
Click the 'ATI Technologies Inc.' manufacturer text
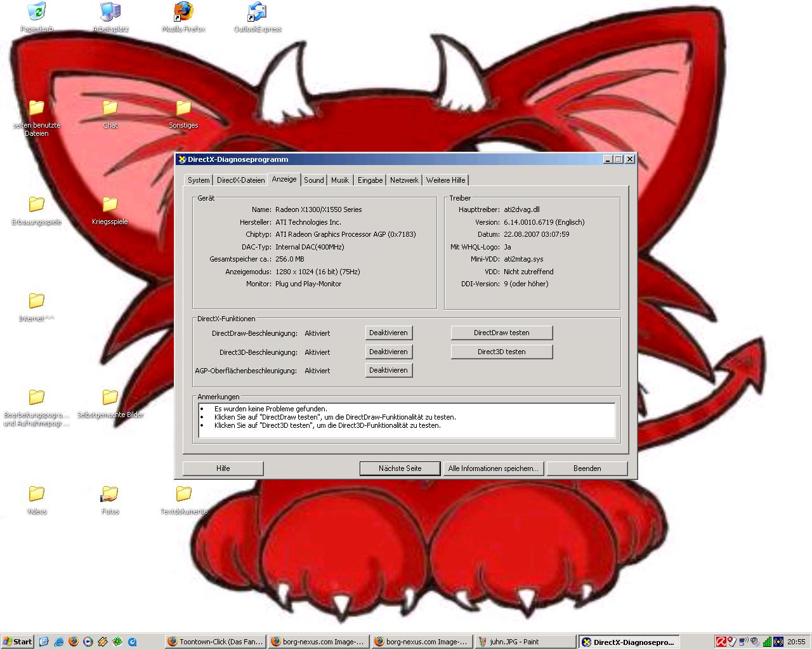(x=308, y=222)
